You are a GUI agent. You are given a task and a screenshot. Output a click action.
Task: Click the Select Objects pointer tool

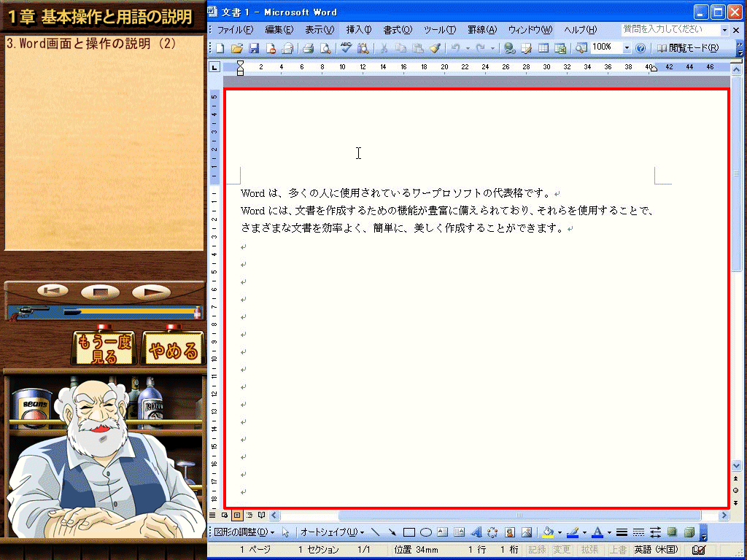click(286, 532)
